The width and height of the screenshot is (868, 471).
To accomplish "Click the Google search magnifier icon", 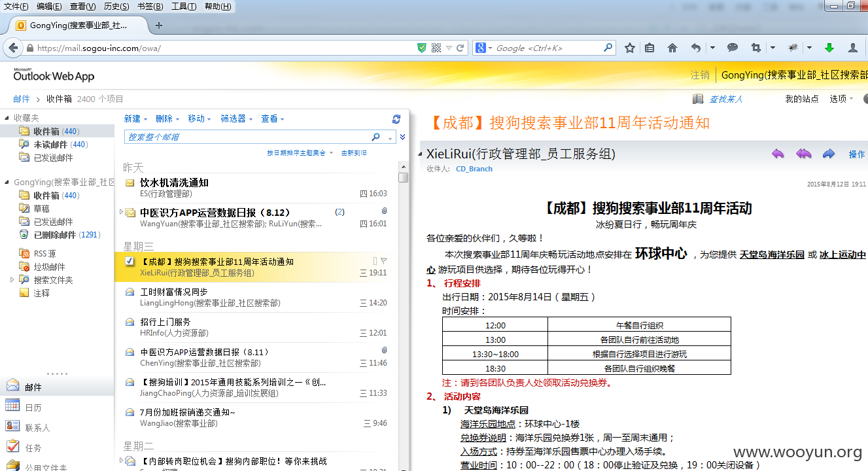I will [608, 48].
